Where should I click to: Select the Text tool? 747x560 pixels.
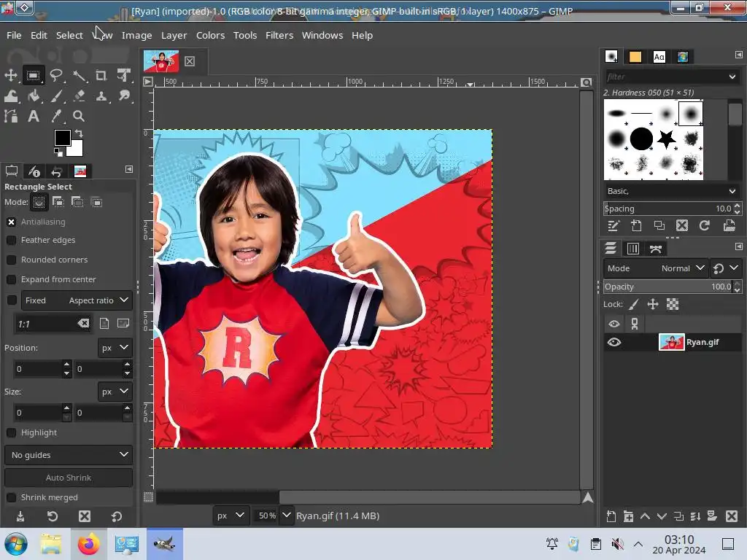tap(34, 116)
